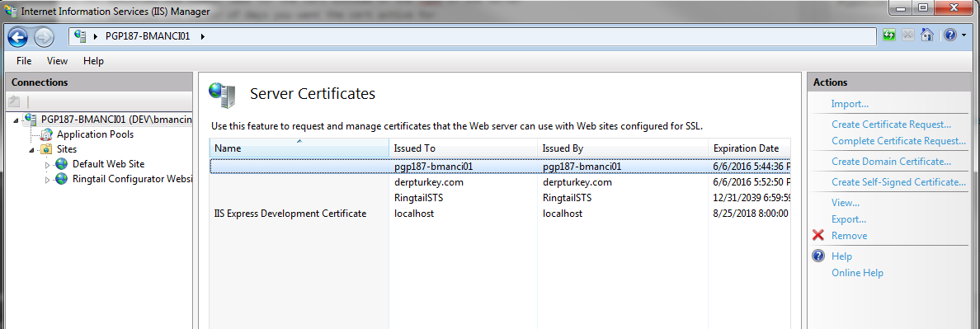Click the Help icon in Actions pane

[818, 256]
